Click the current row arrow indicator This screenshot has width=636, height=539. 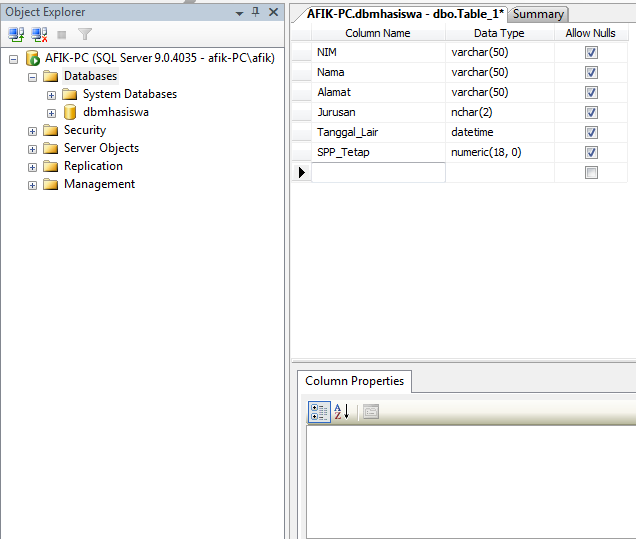click(x=302, y=172)
